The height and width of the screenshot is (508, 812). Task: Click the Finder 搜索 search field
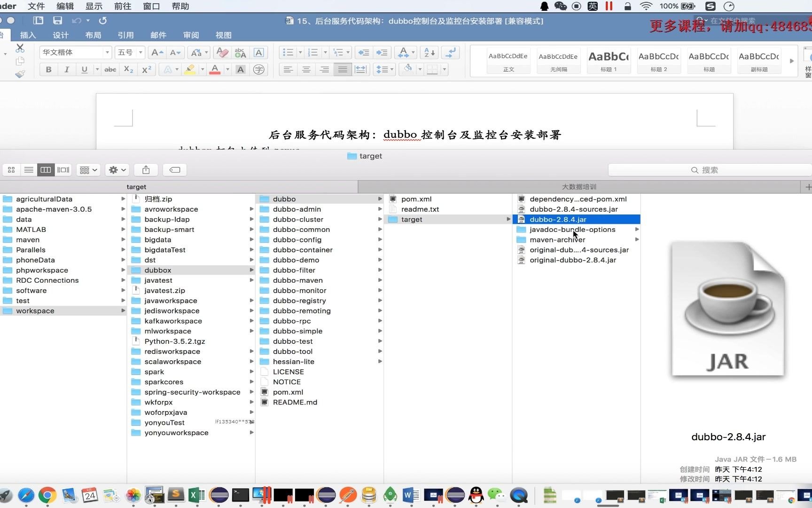[x=710, y=170]
